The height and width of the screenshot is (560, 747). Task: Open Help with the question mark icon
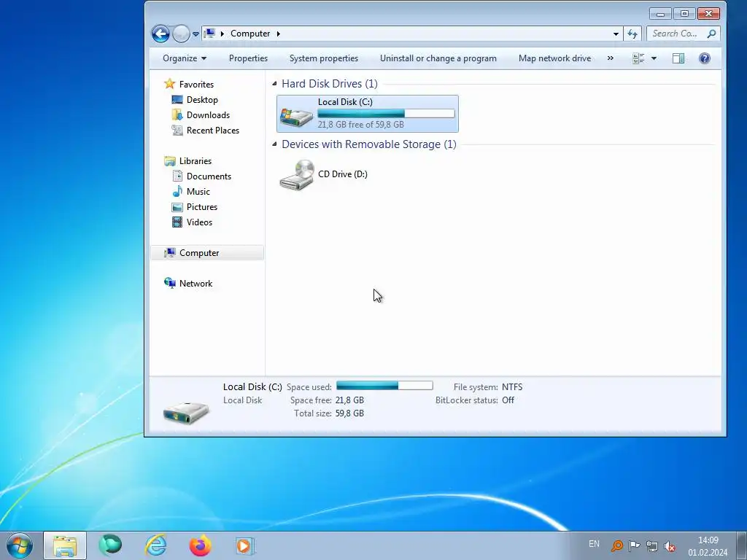tap(704, 58)
